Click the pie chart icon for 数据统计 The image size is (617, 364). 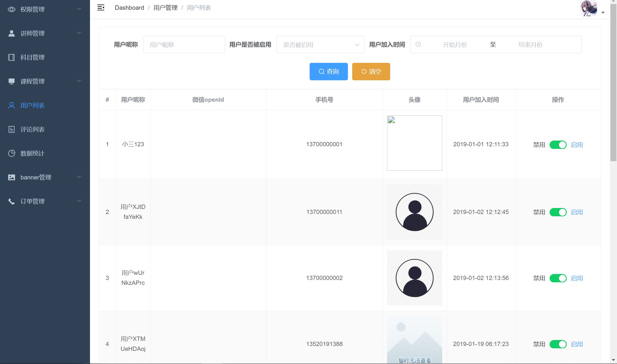(x=11, y=153)
